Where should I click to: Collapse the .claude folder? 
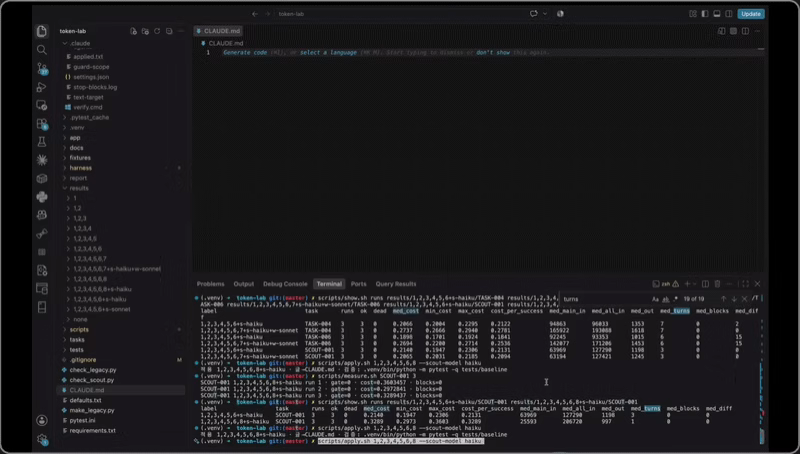pyautogui.click(x=120, y=43)
